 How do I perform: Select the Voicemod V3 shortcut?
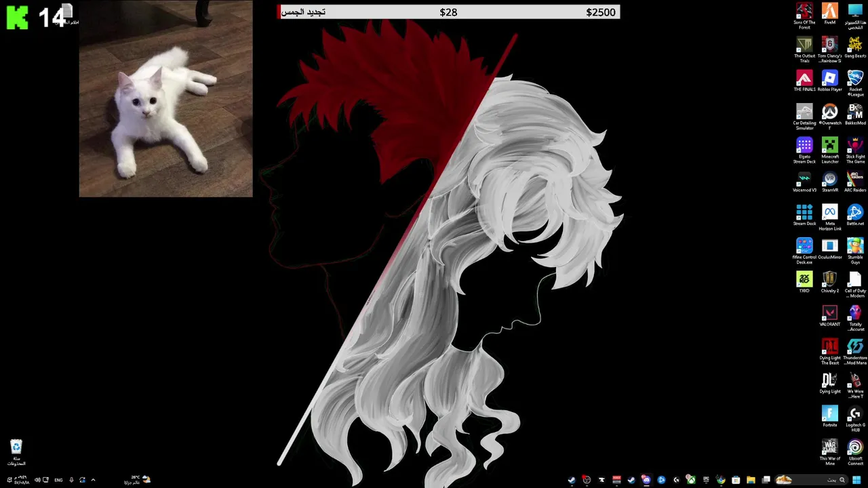click(x=804, y=182)
